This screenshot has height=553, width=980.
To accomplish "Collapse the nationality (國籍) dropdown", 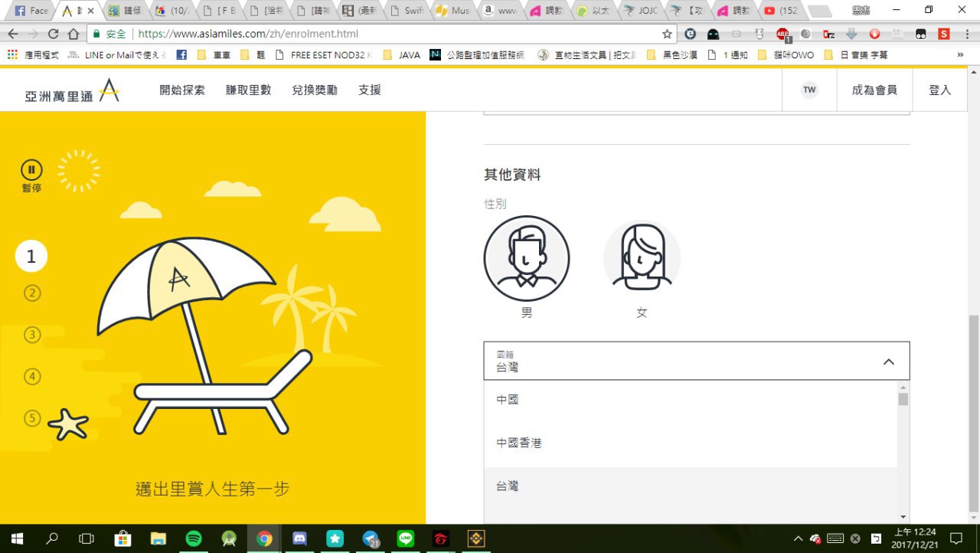I will [888, 362].
